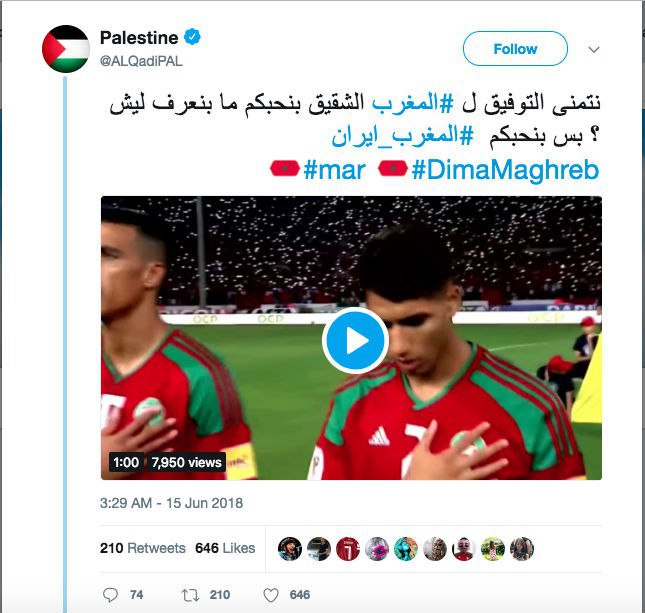This screenshot has height=613, width=645.
Task: Open the @ALQadiPAL handle
Action: 141,61
